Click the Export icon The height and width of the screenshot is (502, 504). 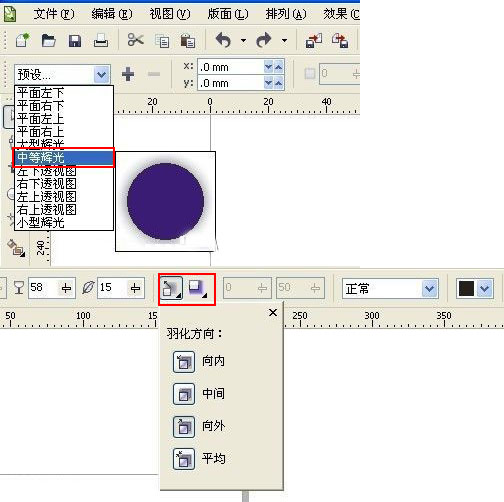340,40
